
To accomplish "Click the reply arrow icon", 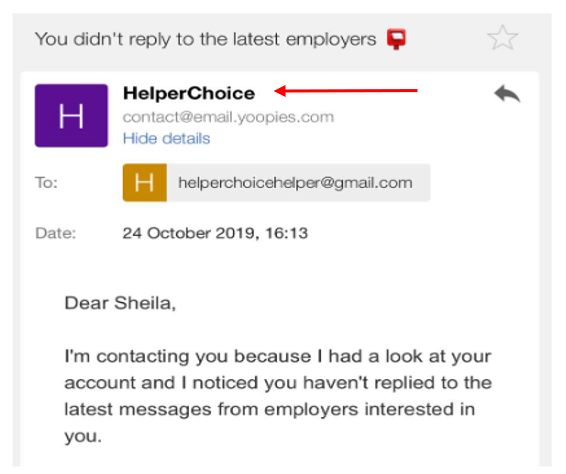I will pyautogui.click(x=507, y=94).
